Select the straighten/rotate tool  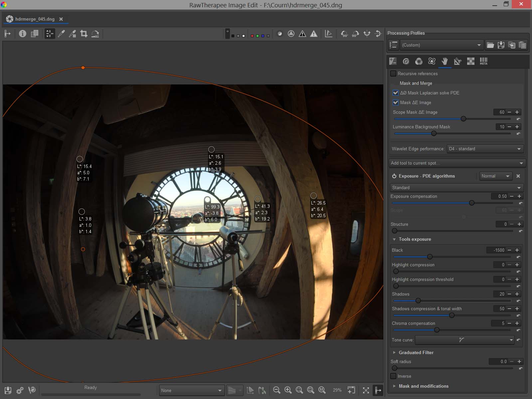(95, 34)
